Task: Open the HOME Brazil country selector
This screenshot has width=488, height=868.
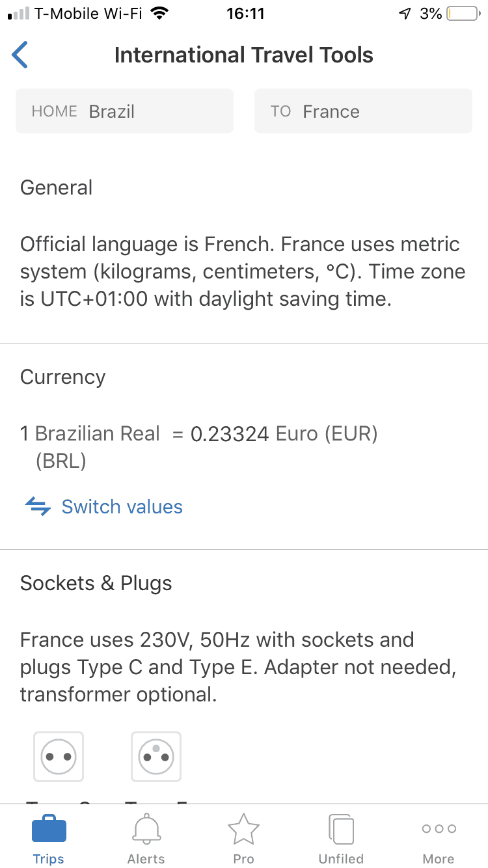Action: click(124, 111)
